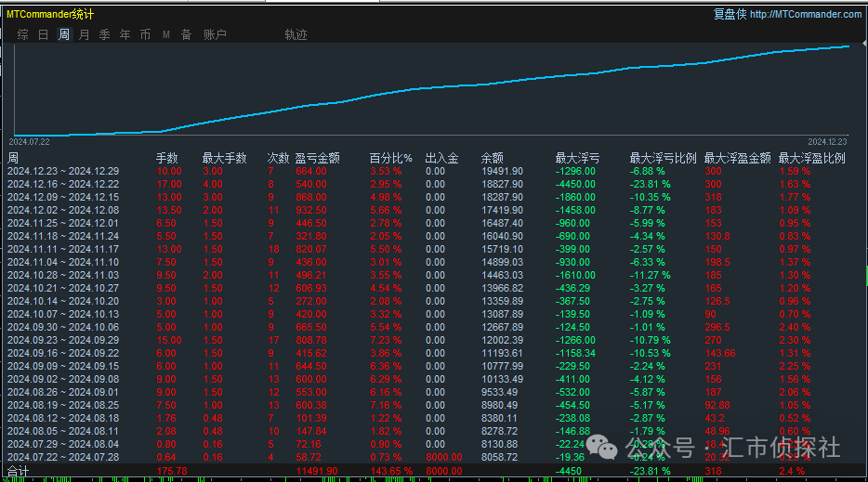Click total profit value 11491.90
The width and height of the screenshot is (868, 482).
pos(317,471)
